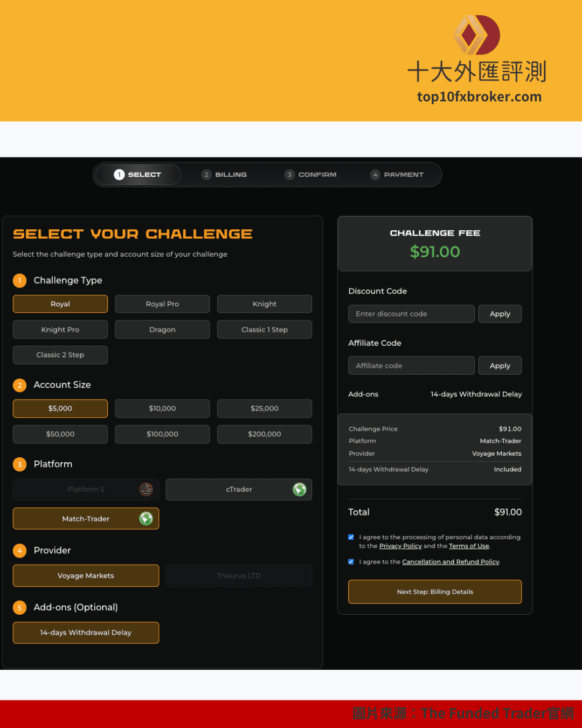Focus the Affiliate code input field

[411, 366]
